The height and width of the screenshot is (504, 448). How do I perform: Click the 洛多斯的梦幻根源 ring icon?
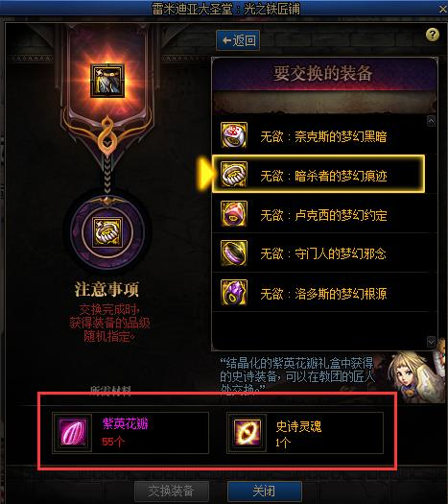coord(234,293)
